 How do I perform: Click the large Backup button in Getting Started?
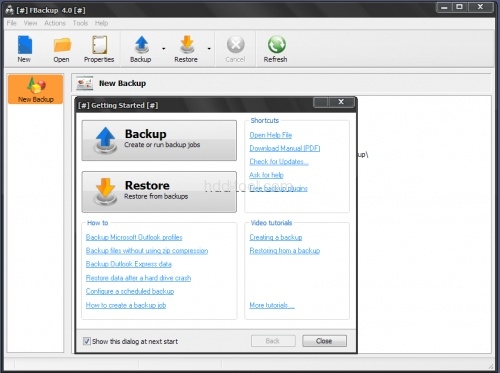click(159, 140)
